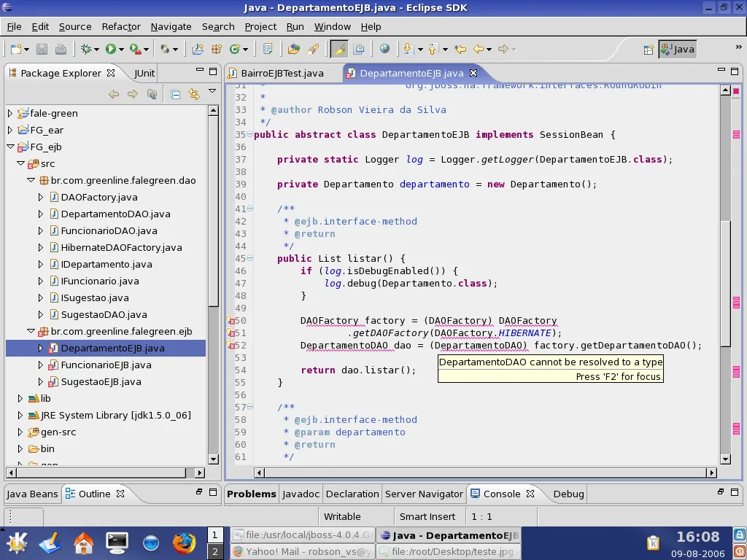This screenshot has height=560, width=747.
Task: Click the Debug bug icon in toolbar
Action: (x=88, y=50)
